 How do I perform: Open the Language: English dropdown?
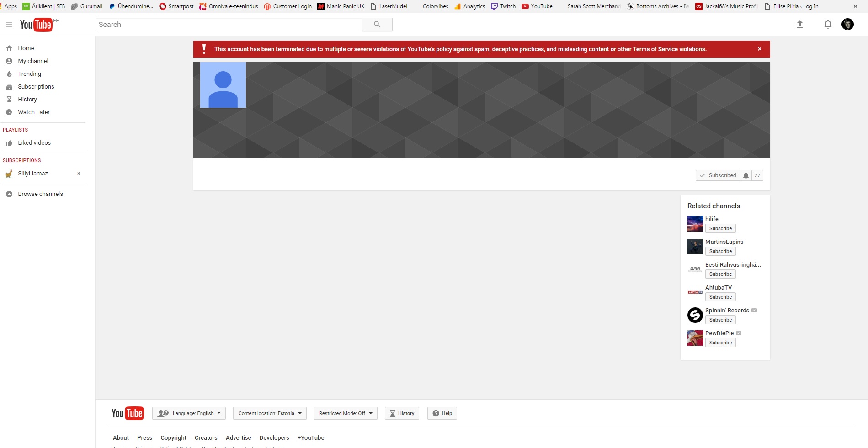coord(189,413)
